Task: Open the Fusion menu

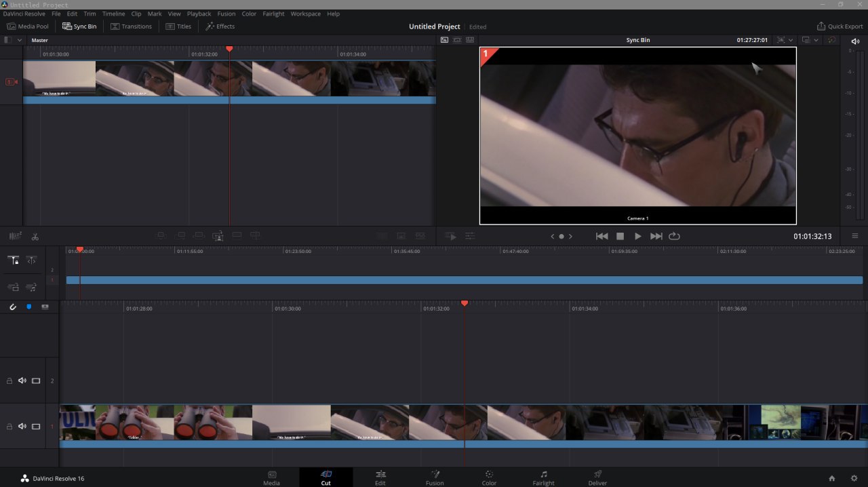Action: pos(226,14)
